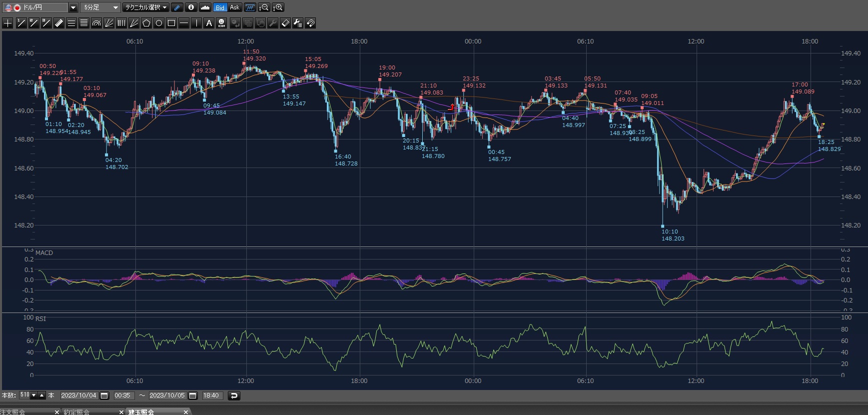The height and width of the screenshot is (415, 868).
Task: Toggle price display to Ask
Action: coord(234,7)
